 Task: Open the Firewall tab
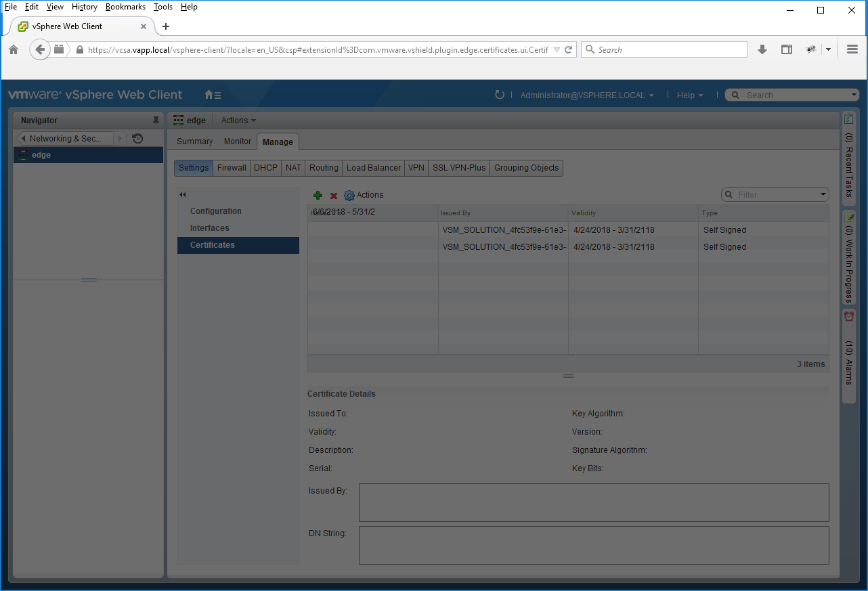point(232,168)
